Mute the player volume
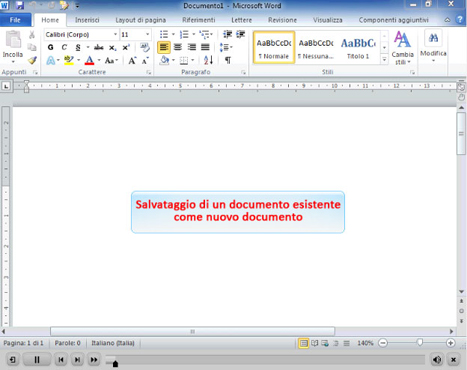This screenshot has width=467, height=370. pos(437,360)
